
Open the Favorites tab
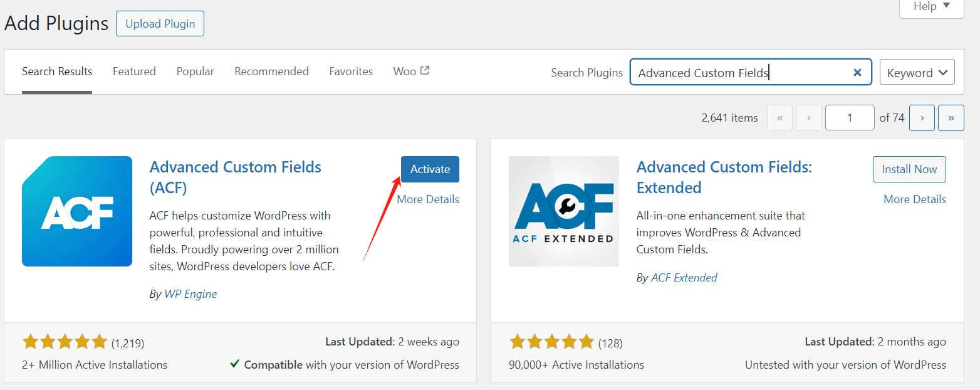[351, 71]
